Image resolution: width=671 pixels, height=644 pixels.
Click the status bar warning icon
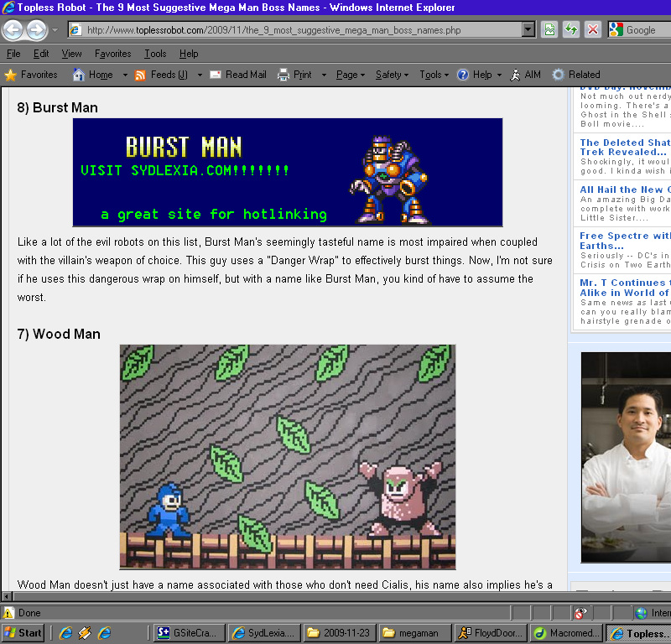[8, 613]
